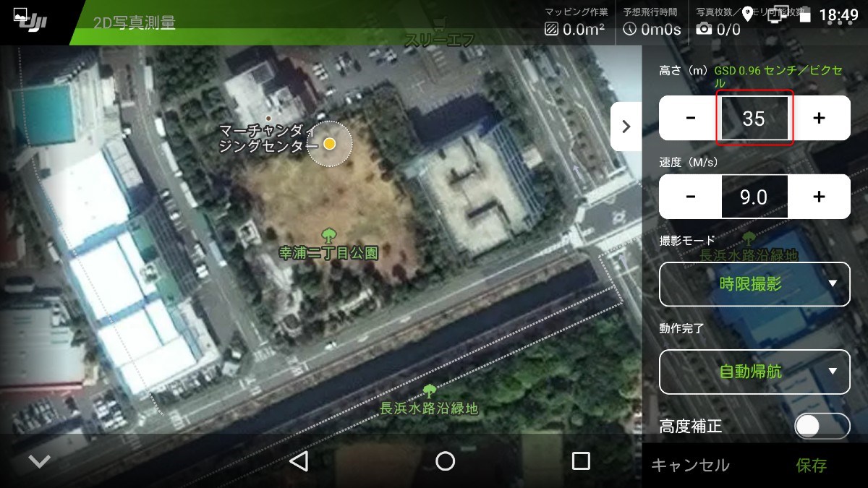This screenshot has width=868, height=488.
Task: Increase height with the plus button
Action: 819,118
